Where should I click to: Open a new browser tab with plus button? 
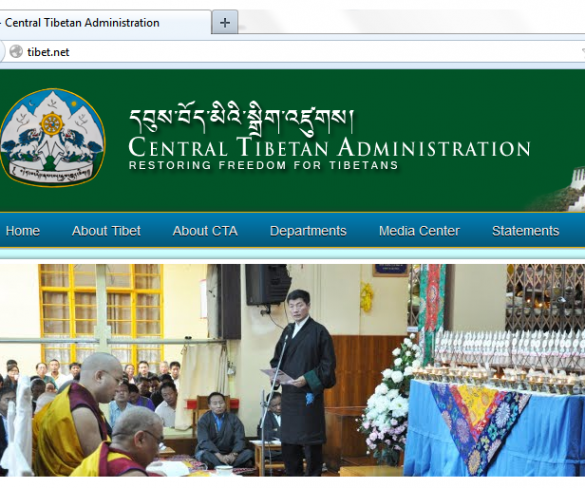pos(225,23)
